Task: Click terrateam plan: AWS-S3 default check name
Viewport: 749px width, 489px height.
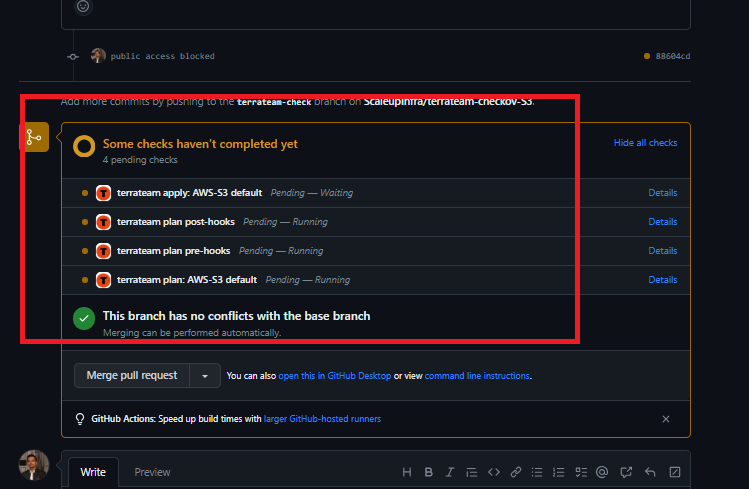Action: coord(187,280)
